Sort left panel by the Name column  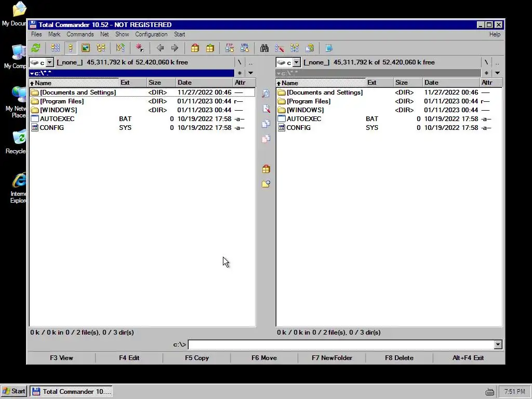pos(74,83)
